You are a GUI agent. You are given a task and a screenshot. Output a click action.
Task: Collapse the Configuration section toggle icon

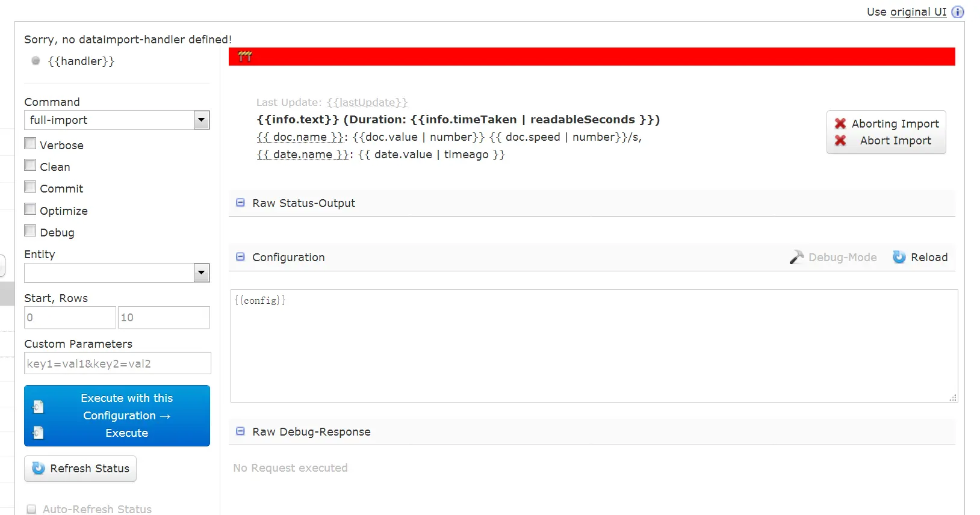tap(240, 257)
